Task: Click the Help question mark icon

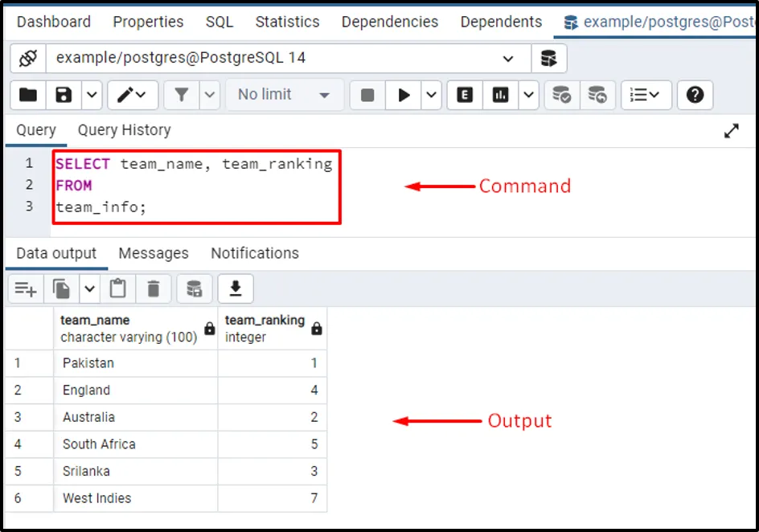Action: (695, 95)
